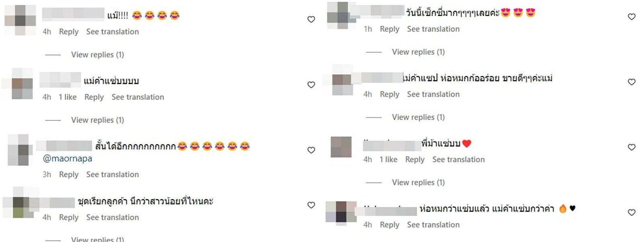Like the "แม่ค้าแซ่บบบบ" comment heart
Screen dimensions: 644x242
(311, 85)
